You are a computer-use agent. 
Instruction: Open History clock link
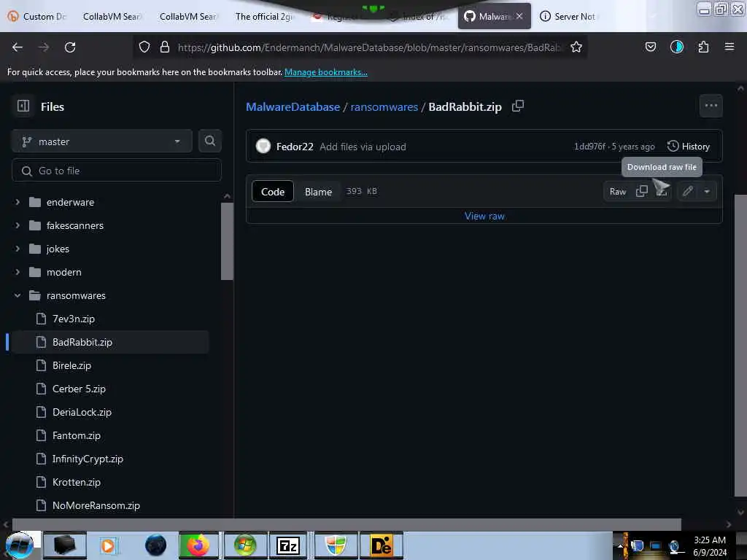coord(689,147)
